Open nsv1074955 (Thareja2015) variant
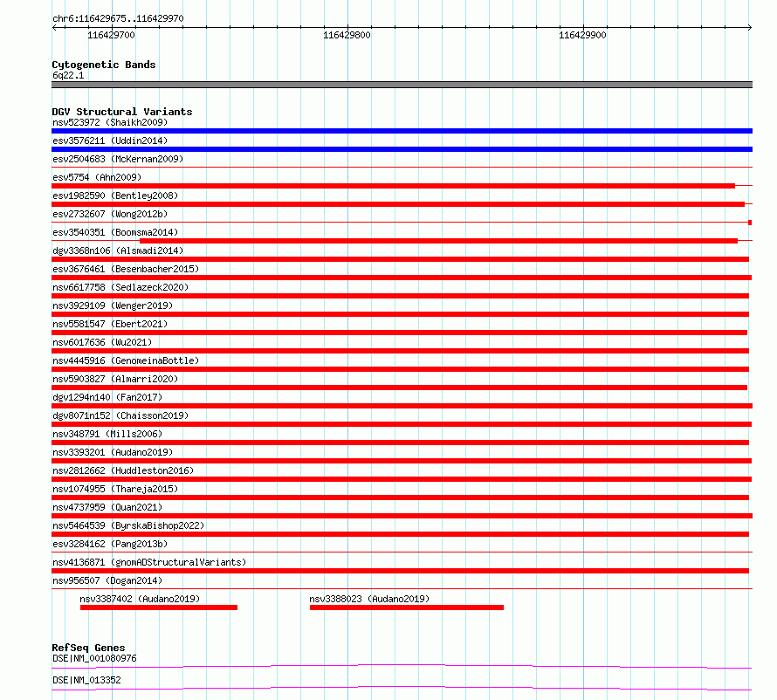Viewport: 777px width, 700px height. click(x=115, y=489)
